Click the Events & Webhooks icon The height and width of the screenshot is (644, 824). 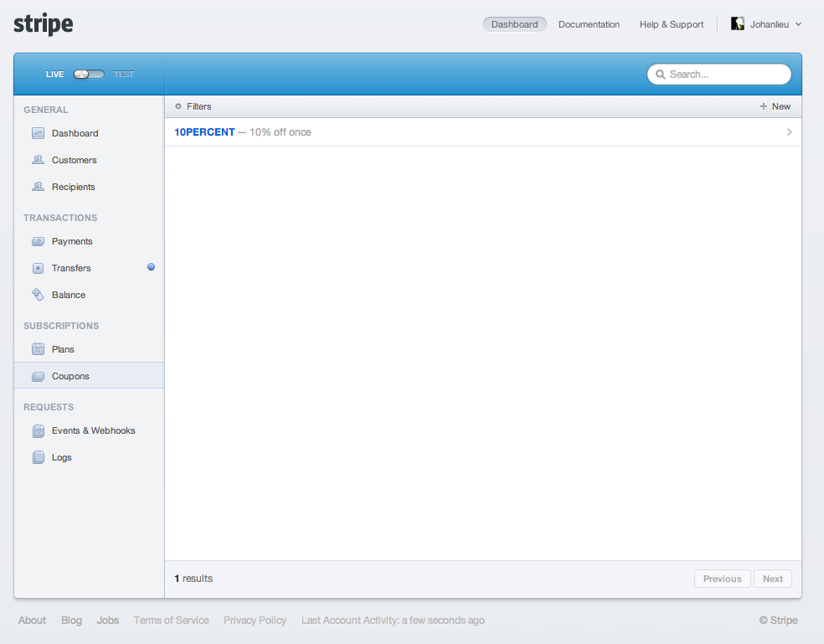[38, 431]
